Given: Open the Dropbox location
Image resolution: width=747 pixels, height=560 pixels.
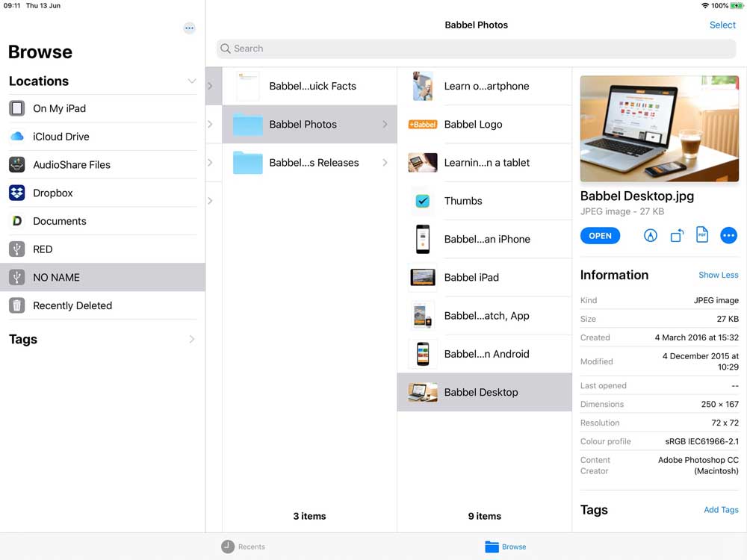Looking at the screenshot, I should pyautogui.click(x=102, y=193).
